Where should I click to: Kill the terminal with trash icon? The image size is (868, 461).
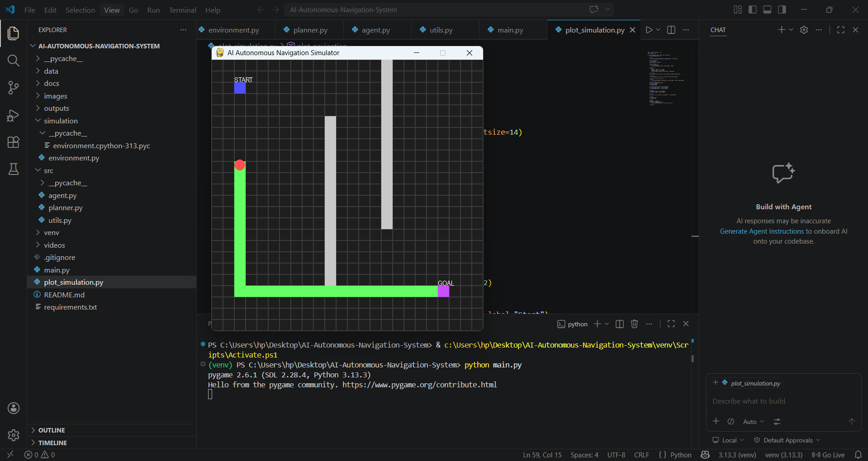[x=635, y=324]
